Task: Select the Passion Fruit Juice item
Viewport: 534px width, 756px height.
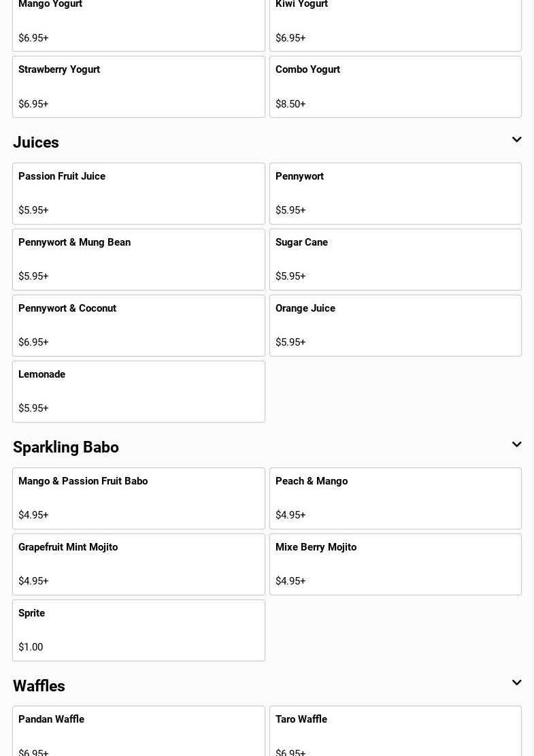Action: pyautogui.click(x=138, y=193)
